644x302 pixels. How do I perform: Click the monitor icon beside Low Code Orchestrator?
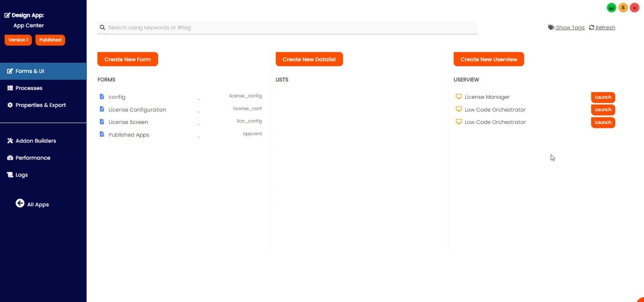coord(458,109)
